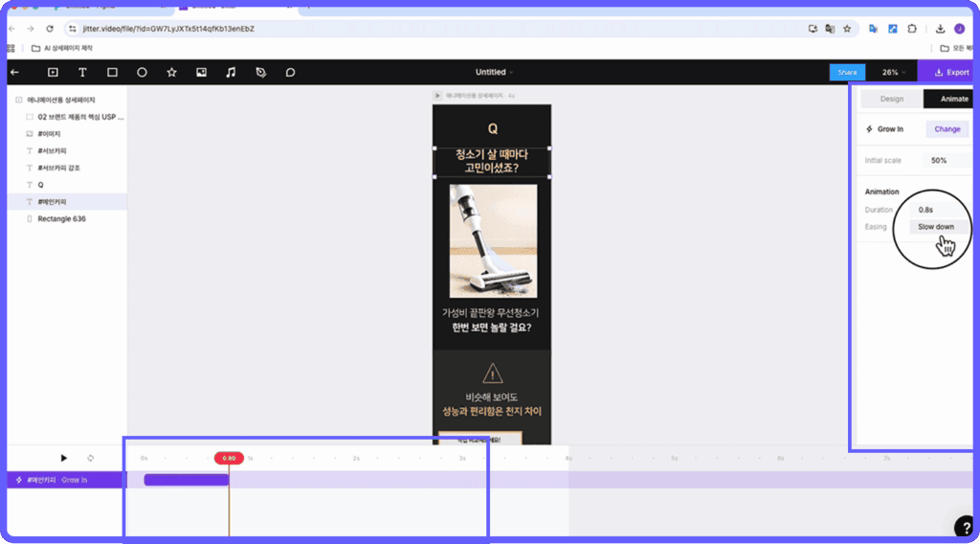The width and height of the screenshot is (980, 544).
Task: Expand the Untitled file name menu
Action: (494, 72)
